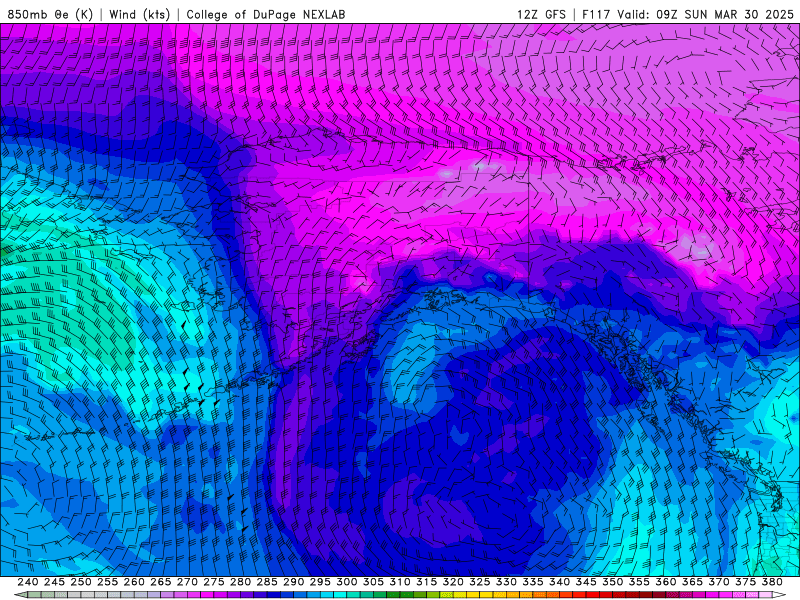The width and height of the screenshot is (800, 600).
Task: Click the 335 value on the color scale
Action: point(533,582)
